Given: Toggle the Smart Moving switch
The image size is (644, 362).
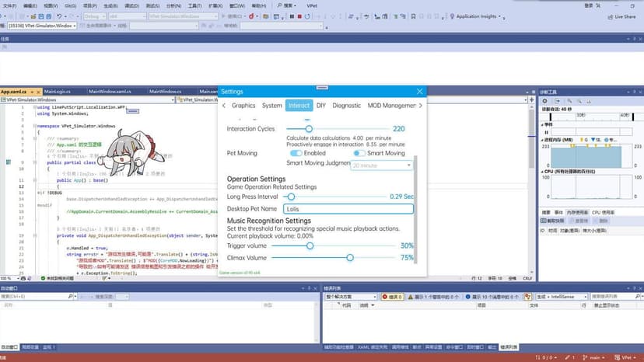Looking at the screenshot, I should (x=359, y=153).
